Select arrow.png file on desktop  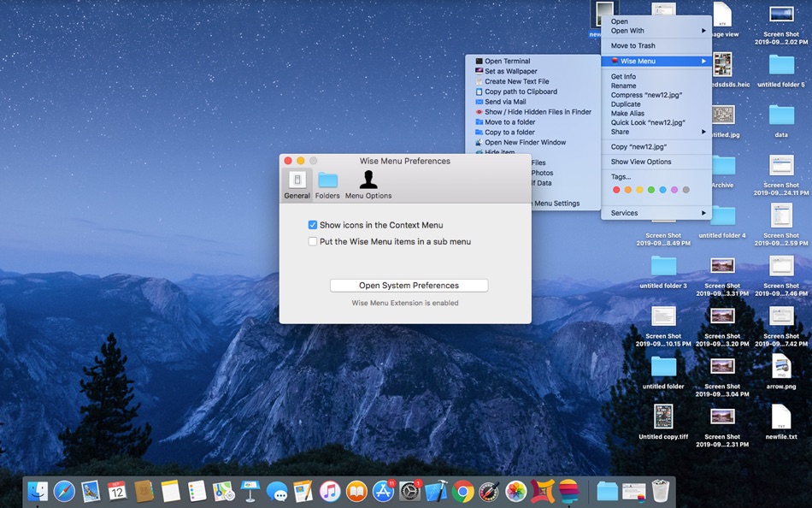coord(781,371)
